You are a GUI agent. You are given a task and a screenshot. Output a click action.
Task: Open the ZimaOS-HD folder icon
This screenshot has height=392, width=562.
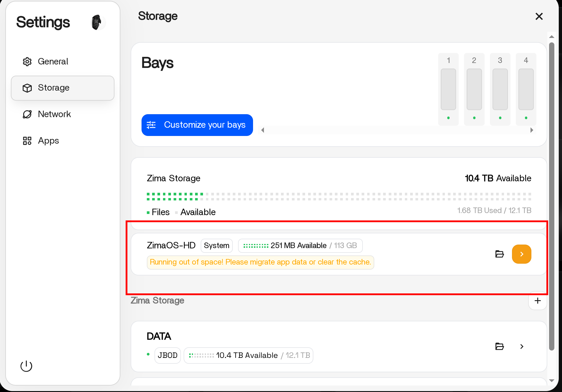(499, 254)
